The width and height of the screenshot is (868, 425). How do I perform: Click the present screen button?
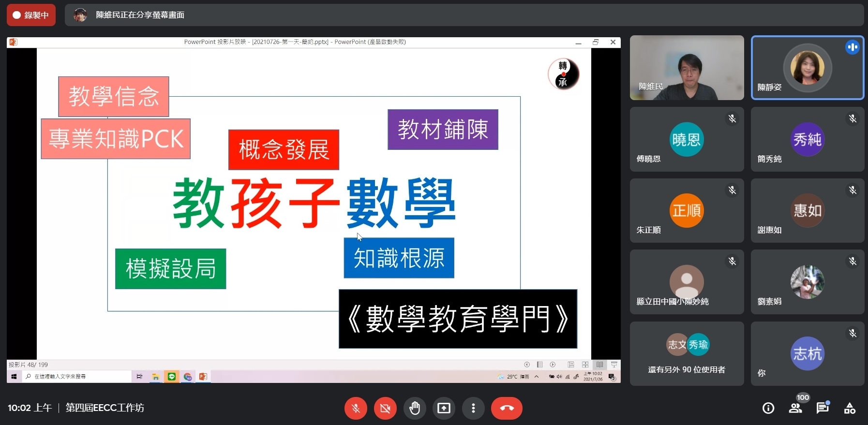coord(444,409)
